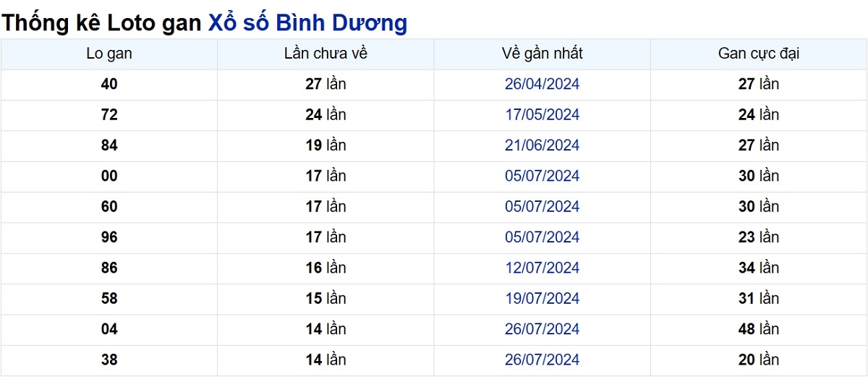Click '24 lần' in Lần chưa về column

tap(325, 114)
